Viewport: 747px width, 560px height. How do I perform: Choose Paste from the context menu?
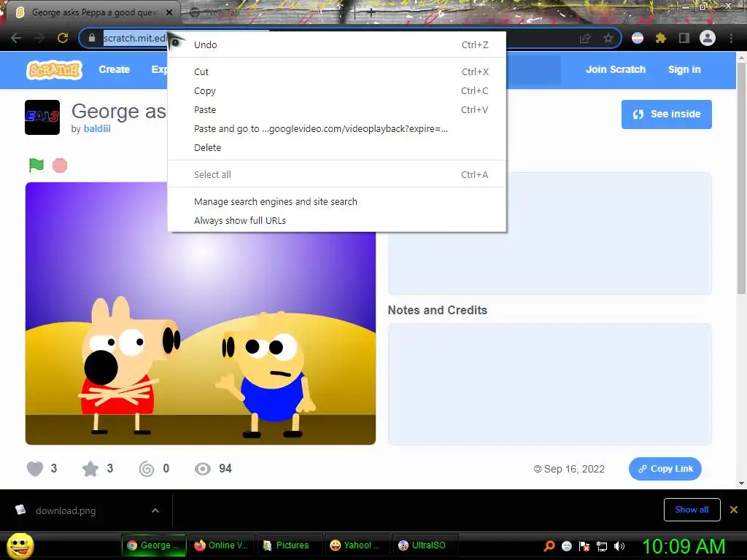(x=337, y=110)
